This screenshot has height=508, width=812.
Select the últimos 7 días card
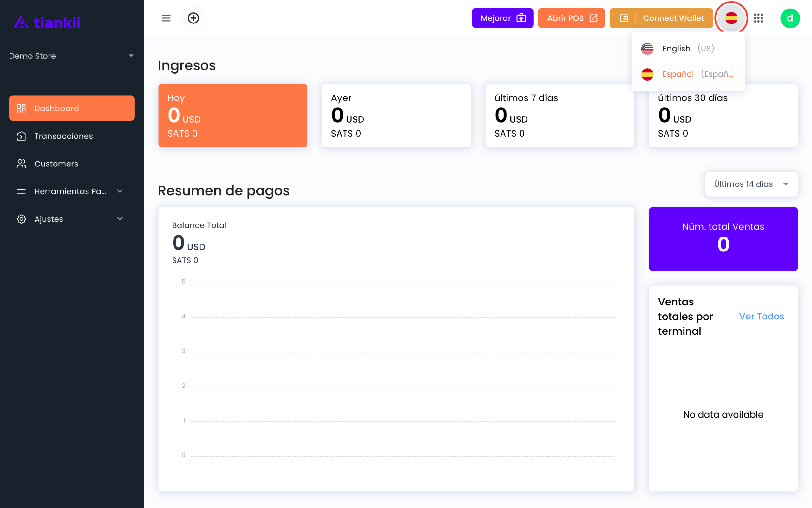560,116
